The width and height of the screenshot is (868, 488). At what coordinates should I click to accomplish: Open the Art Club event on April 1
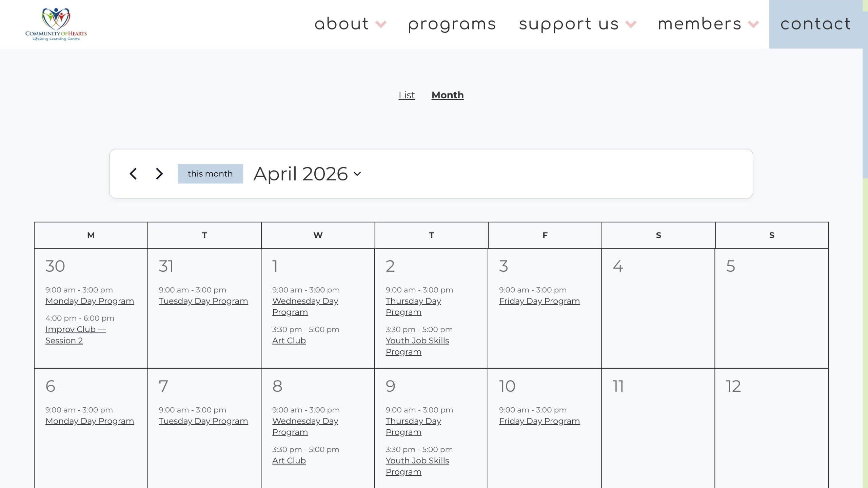(289, 340)
